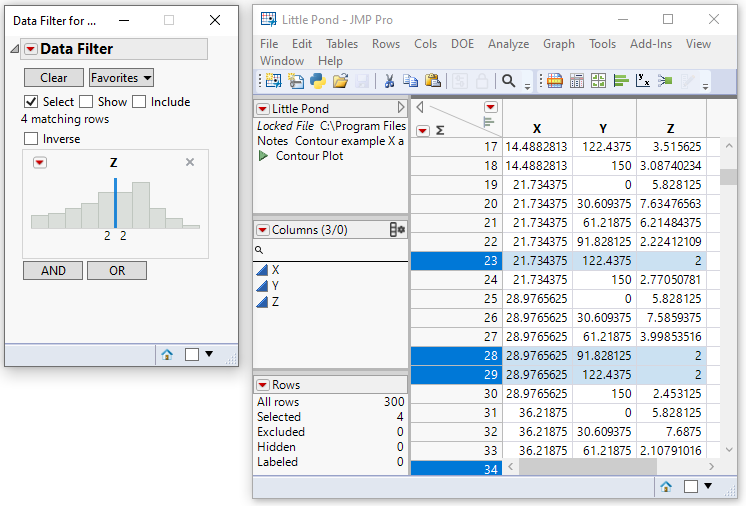Open the Data Filter red triangle menu
746x506 pixels.
[31, 49]
